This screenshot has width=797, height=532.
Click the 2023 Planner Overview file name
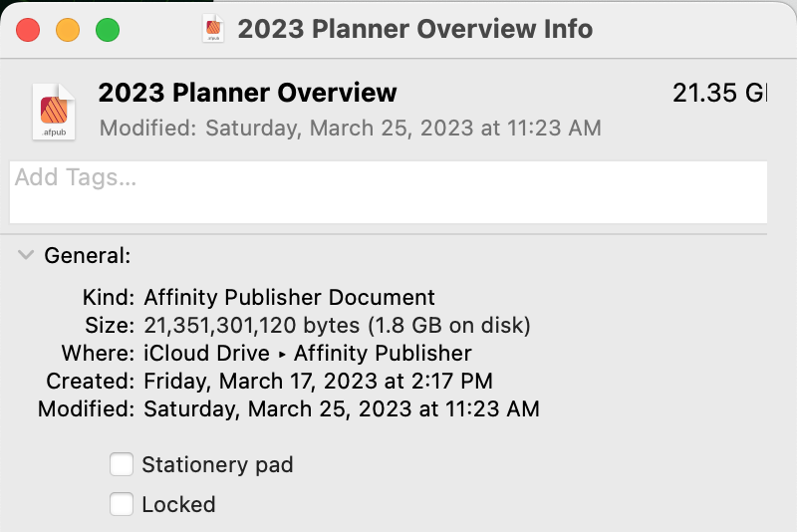pyautogui.click(x=247, y=93)
